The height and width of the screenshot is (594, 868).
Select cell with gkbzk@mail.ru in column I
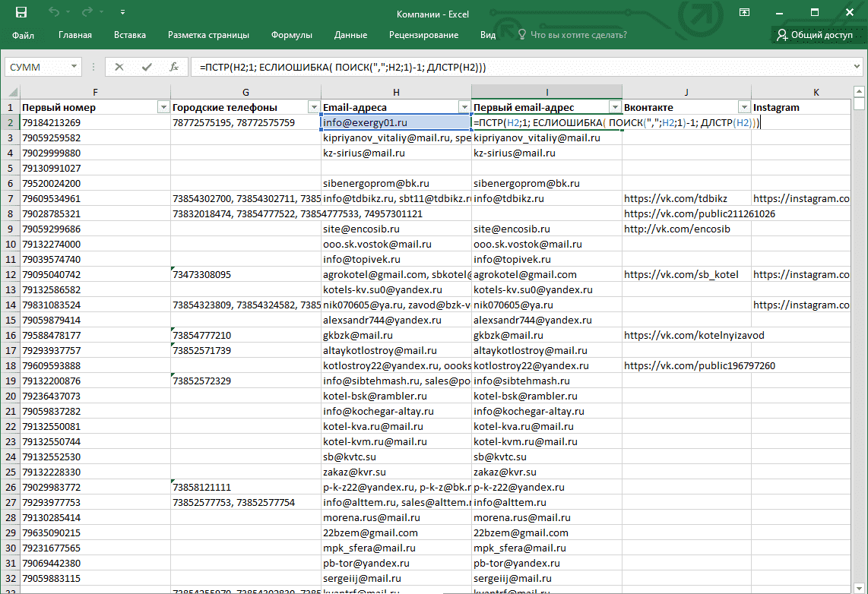(x=547, y=335)
